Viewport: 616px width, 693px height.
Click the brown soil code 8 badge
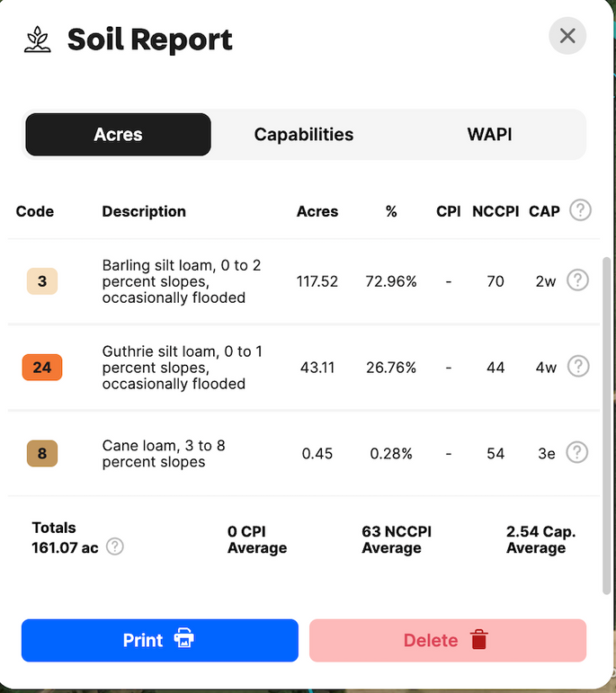pos(42,453)
